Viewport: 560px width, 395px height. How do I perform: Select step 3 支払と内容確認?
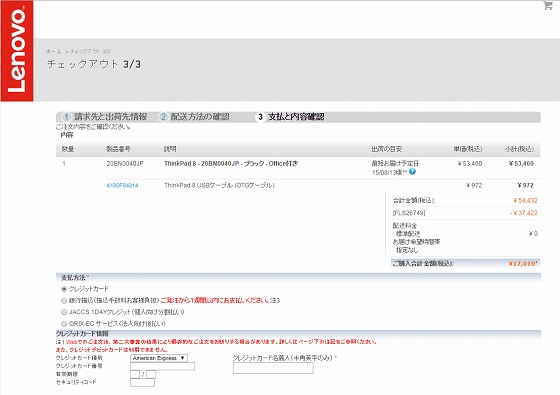click(290, 117)
